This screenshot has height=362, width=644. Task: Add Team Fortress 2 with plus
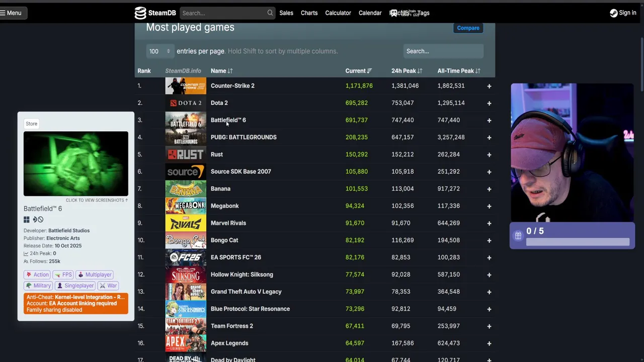point(489,326)
